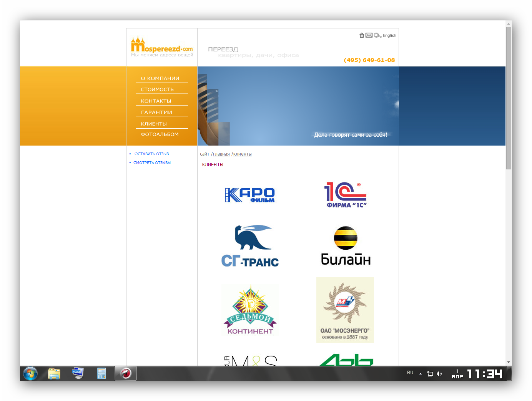Image resolution: width=532 pixels, height=401 pixels.
Task: Click the home icon in header
Action: (x=362, y=35)
